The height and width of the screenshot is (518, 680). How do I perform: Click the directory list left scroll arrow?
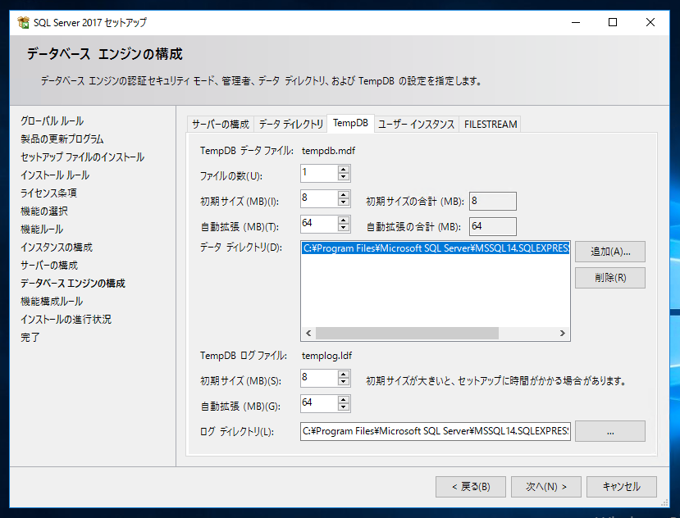tap(308, 333)
